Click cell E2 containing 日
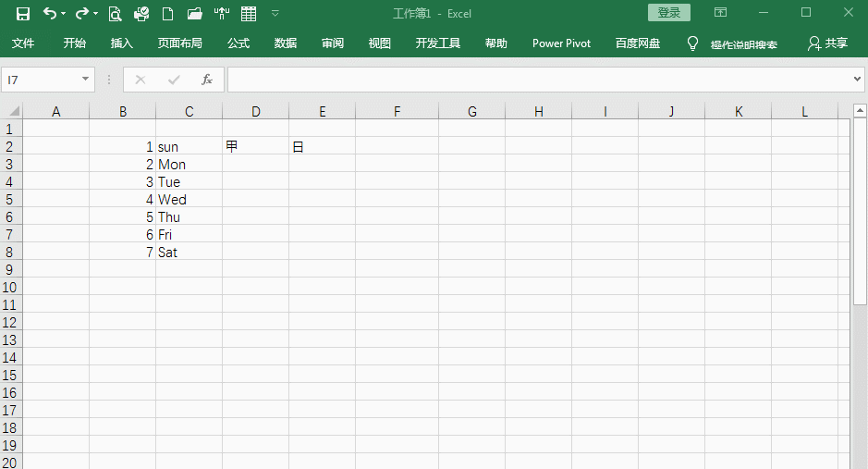 click(322, 147)
